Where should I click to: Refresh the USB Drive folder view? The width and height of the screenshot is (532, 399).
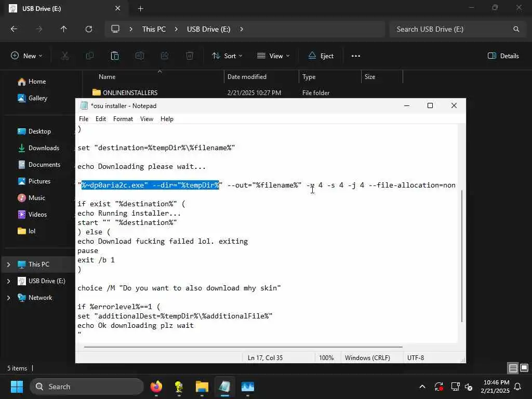(x=89, y=29)
